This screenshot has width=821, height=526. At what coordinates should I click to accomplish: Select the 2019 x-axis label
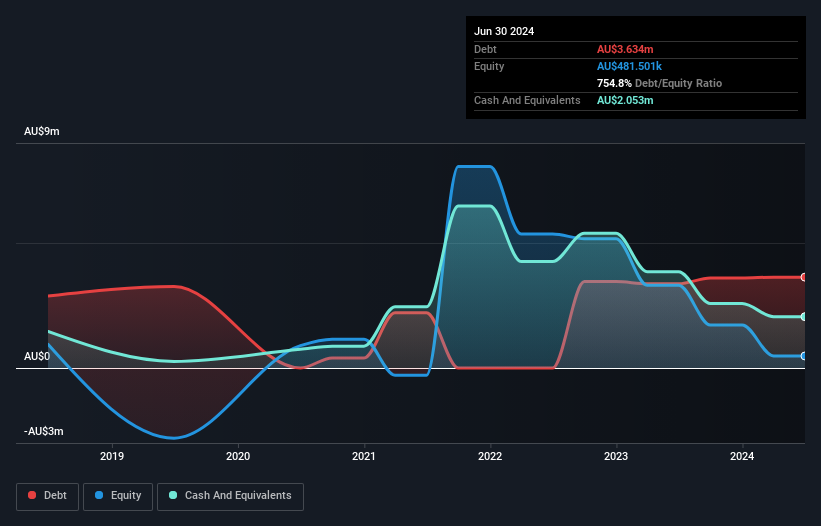point(112,456)
